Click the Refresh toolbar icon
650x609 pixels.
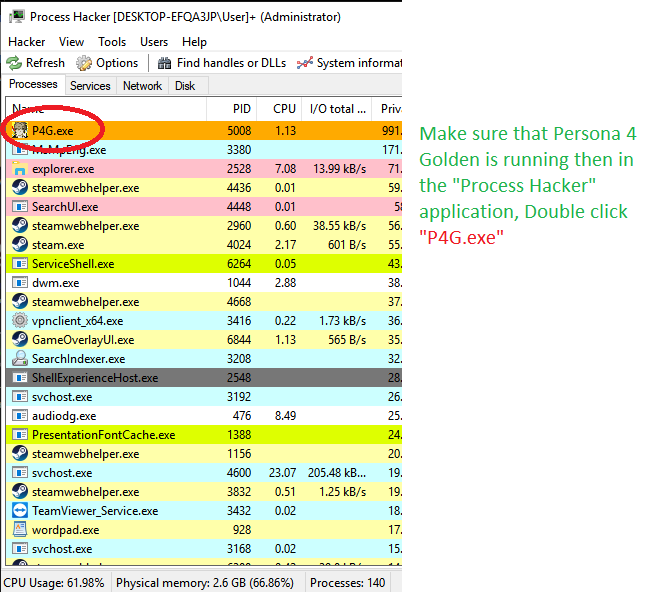click(x=14, y=63)
